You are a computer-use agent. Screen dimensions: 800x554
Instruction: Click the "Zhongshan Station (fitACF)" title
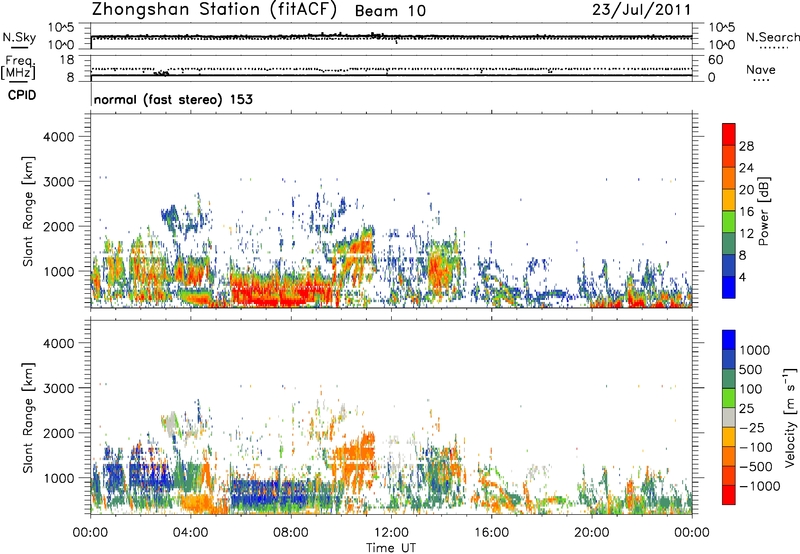click(x=214, y=9)
